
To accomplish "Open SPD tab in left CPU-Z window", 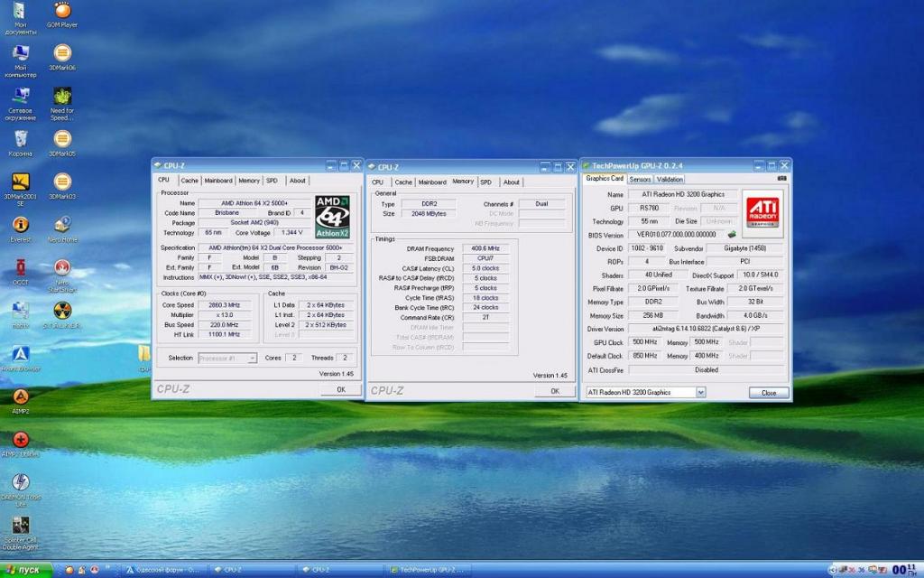I will (272, 181).
